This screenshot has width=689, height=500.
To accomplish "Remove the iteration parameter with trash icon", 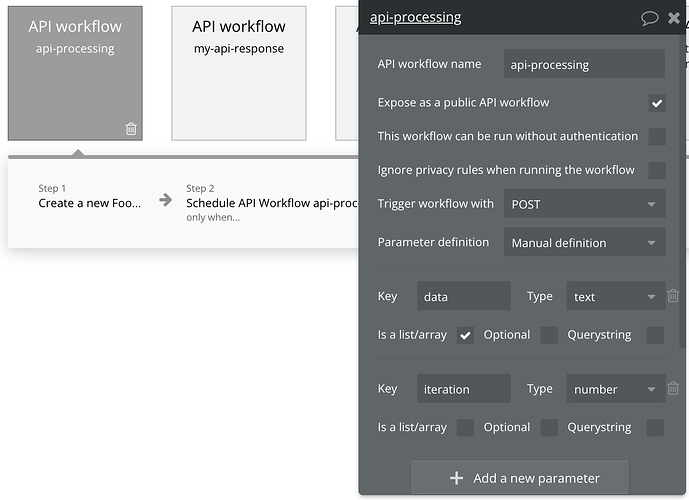I will (x=673, y=388).
